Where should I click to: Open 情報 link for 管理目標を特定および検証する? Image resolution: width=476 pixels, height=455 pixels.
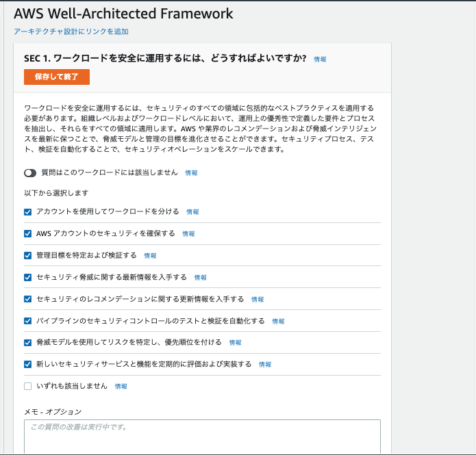(150, 256)
